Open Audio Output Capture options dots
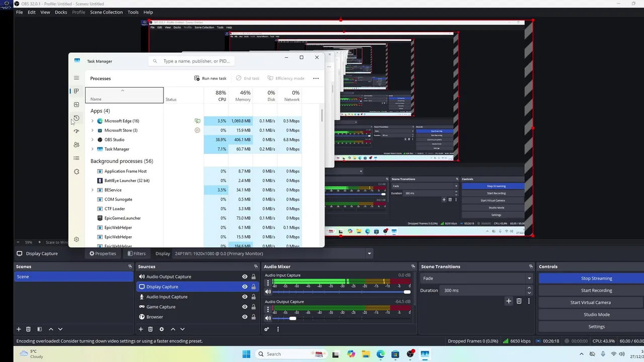644x362 pixels. (268, 309)
